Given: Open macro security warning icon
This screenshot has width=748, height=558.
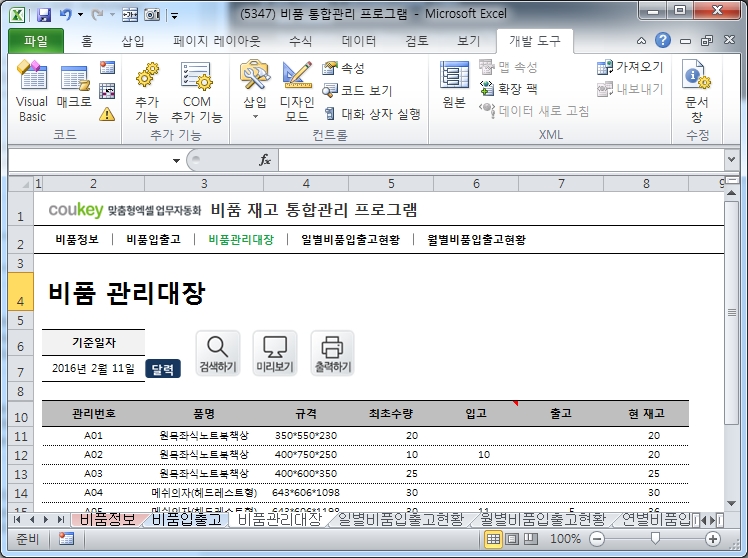Looking at the screenshot, I should click(x=107, y=114).
